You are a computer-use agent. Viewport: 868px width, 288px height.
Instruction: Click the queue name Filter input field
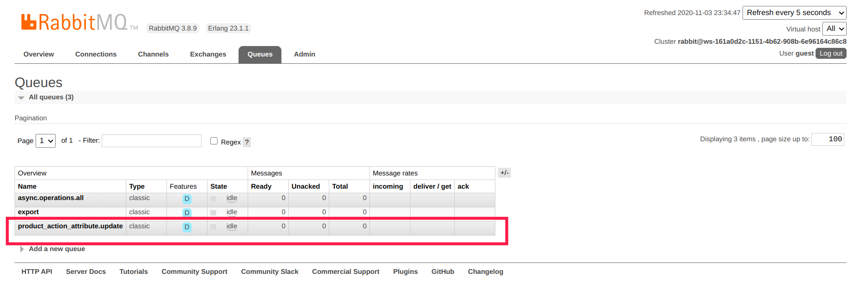151,141
